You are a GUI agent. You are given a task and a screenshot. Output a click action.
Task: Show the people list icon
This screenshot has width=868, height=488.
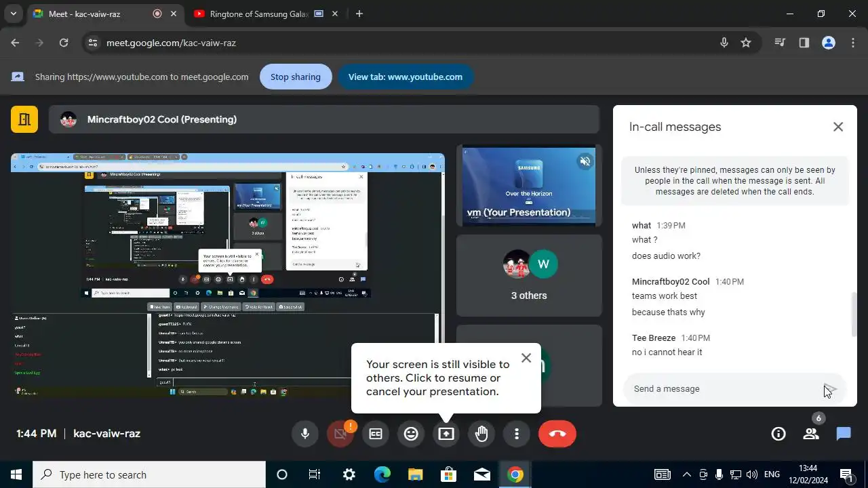pos(811,434)
